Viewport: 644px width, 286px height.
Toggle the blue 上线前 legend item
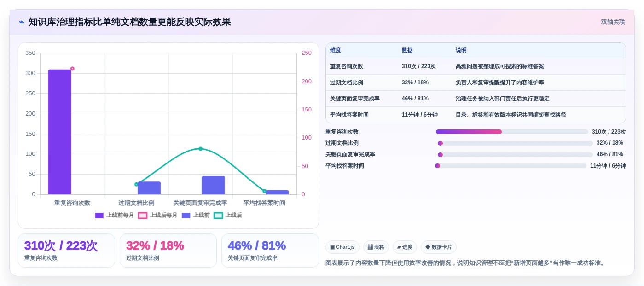coord(196,216)
